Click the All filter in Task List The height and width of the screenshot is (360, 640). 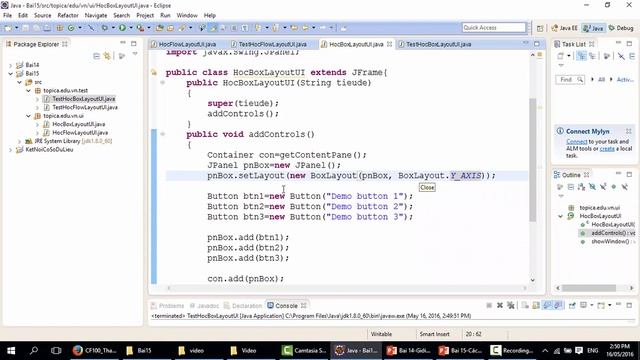(601, 80)
